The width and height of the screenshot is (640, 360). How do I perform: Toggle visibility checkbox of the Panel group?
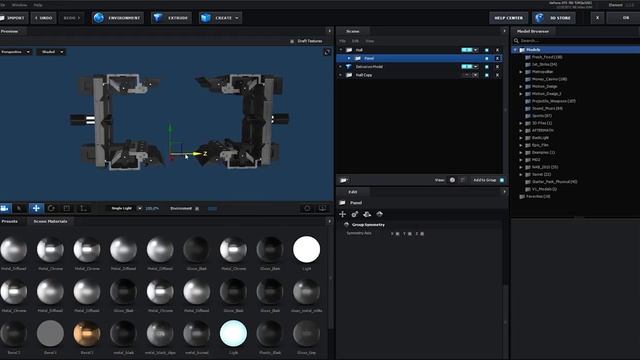(487, 58)
